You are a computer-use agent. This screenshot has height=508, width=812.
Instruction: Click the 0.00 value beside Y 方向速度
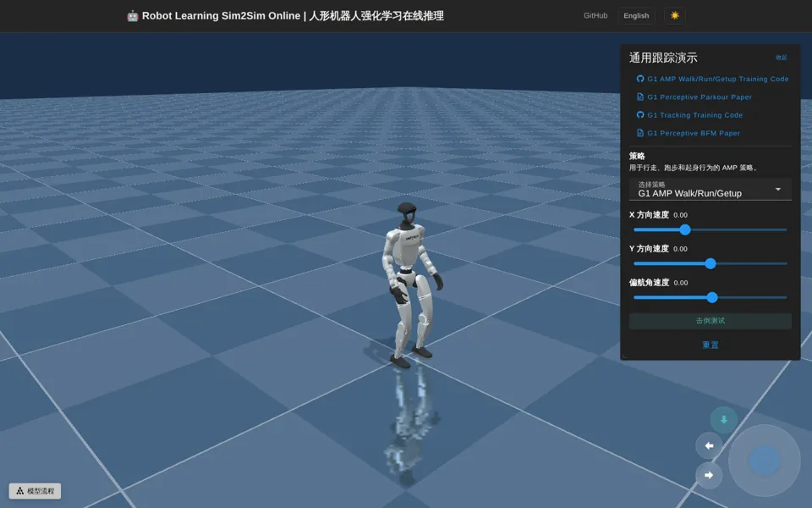pos(680,249)
